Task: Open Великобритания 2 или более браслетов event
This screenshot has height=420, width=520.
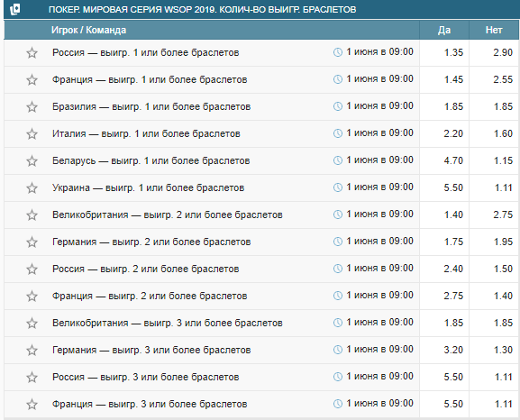Action: click(167, 215)
